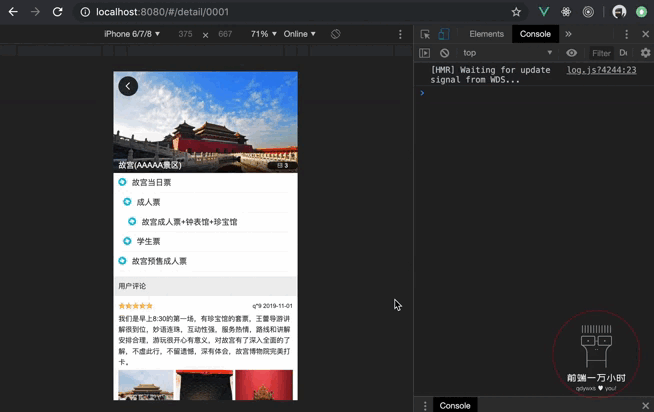Open device toolbar more options menu
654x412 pixels.
click(x=400, y=34)
